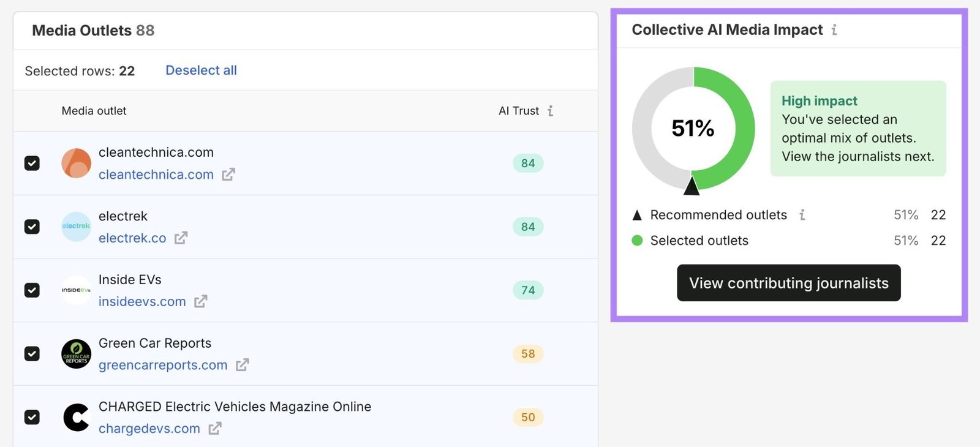Click the 51% donut chart

(x=693, y=128)
